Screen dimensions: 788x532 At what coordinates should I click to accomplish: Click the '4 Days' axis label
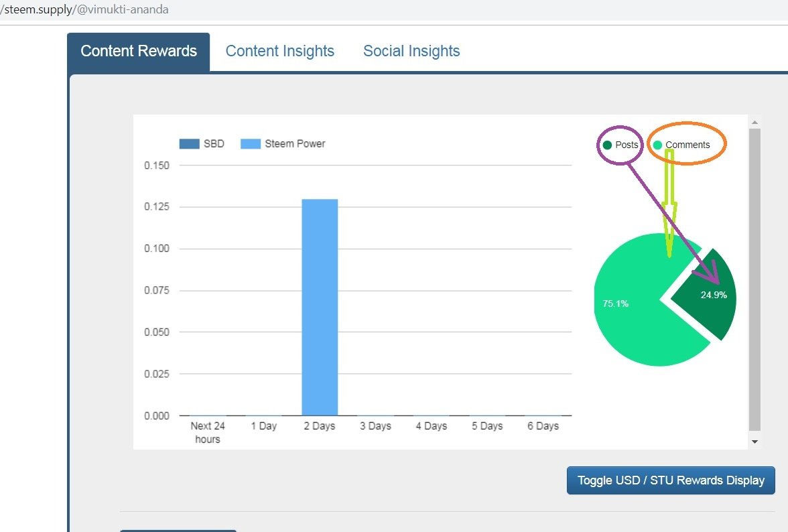432,426
